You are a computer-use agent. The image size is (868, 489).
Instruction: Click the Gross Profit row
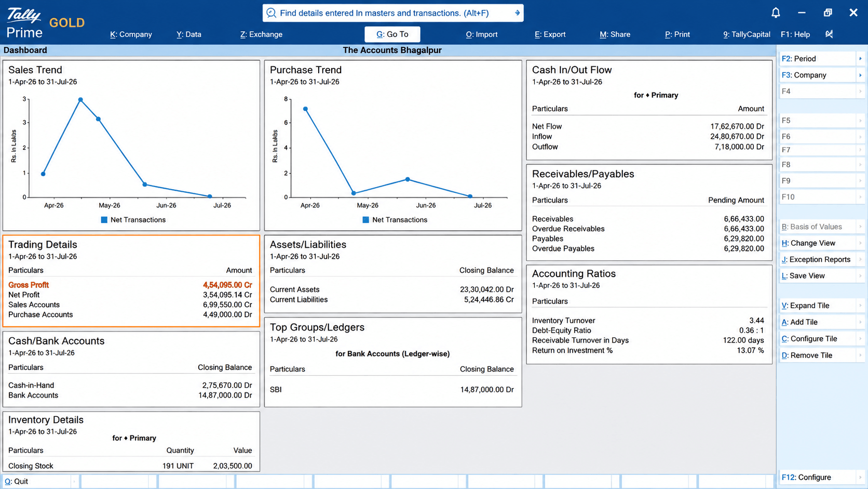[x=130, y=285]
